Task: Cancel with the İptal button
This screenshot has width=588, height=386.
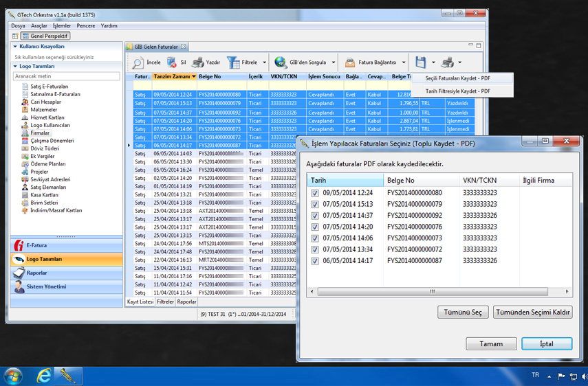Action: click(547, 343)
